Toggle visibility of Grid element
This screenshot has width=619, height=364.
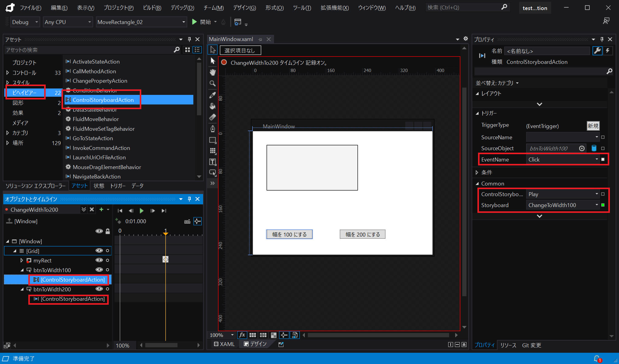tap(99, 251)
